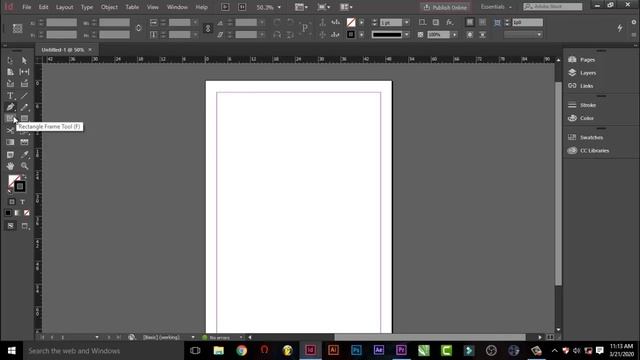This screenshot has width=640, height=360.
Task: Click the lightning quick apply icon
Action: tap(620, 28)
